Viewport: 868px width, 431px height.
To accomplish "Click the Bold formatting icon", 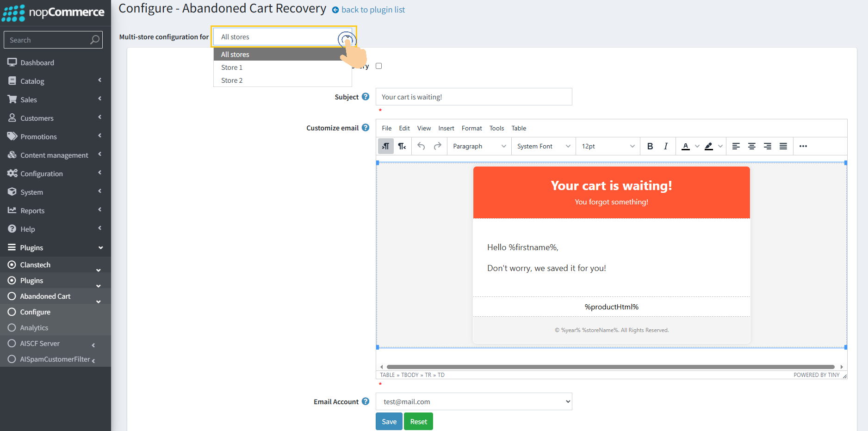I will 650,146.
